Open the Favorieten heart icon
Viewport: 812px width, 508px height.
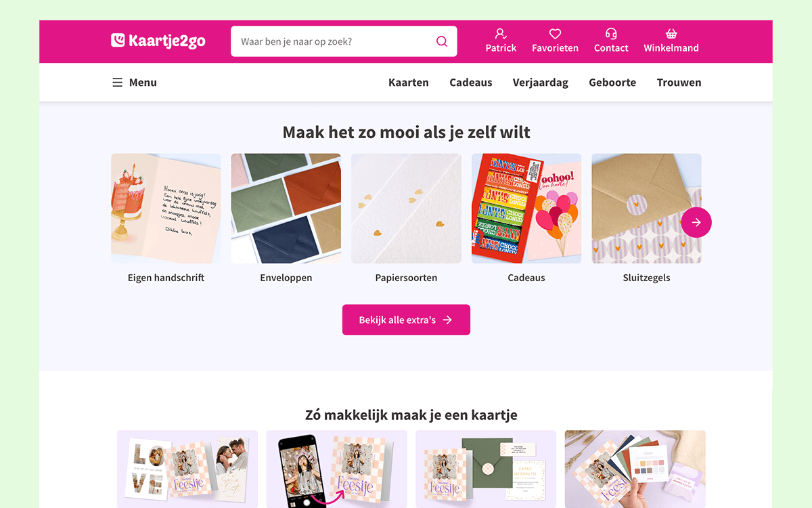[555, 34]
